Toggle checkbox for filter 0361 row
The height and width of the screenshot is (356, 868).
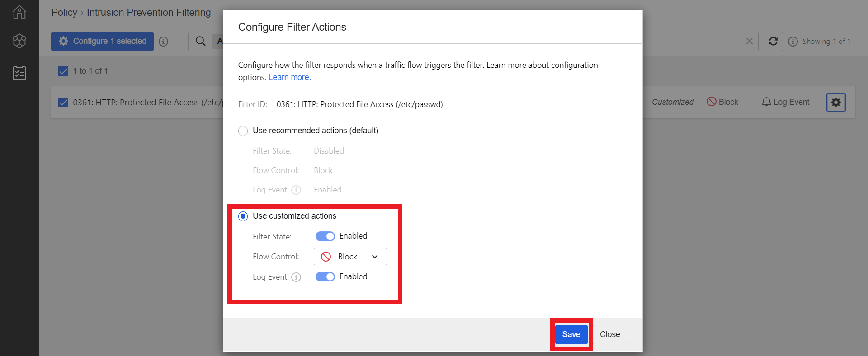point(63,103)
